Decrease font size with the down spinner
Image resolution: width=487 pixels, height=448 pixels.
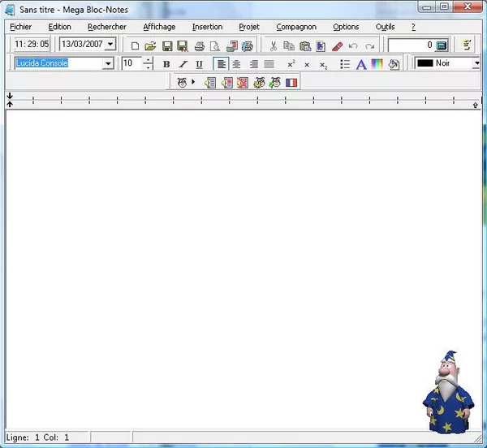click(x=149, y=67)
